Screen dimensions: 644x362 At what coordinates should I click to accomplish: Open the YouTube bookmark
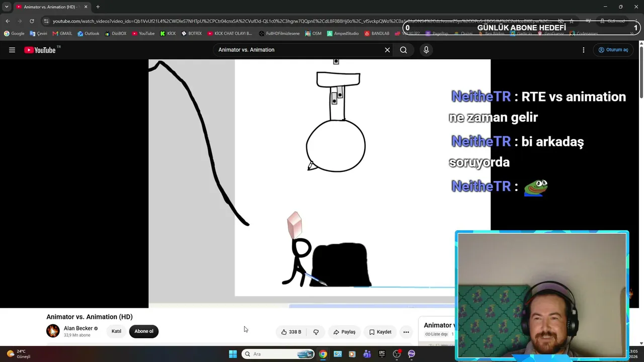click(x=143, y=34)
